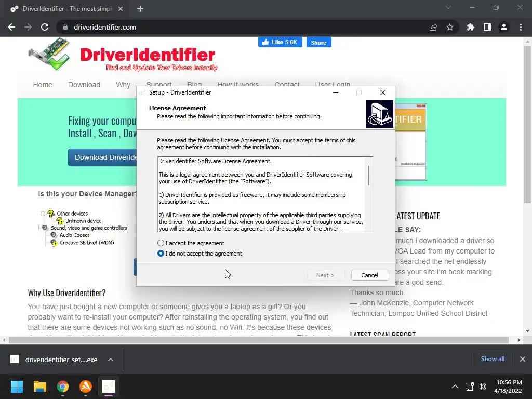Click Show all downloads link
Viewport: 532px width, 399px height.
[x=493, y=359]
